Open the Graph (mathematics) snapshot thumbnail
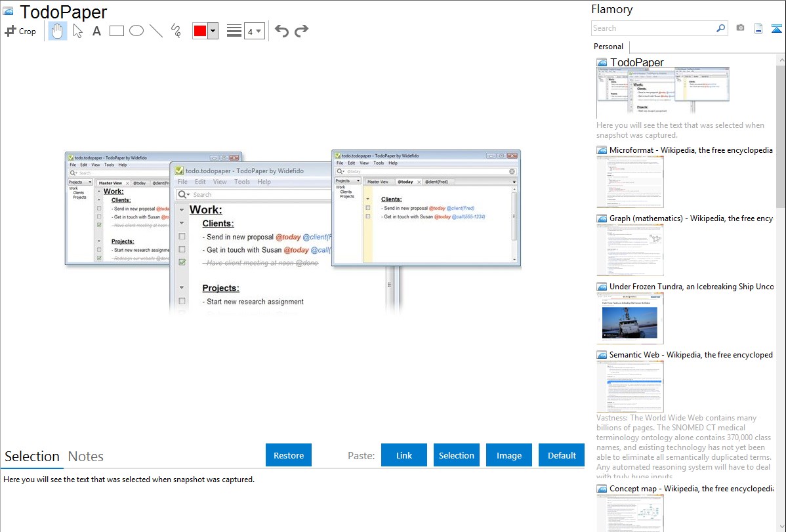Screen dimensions: 786x532 (630, 250)
